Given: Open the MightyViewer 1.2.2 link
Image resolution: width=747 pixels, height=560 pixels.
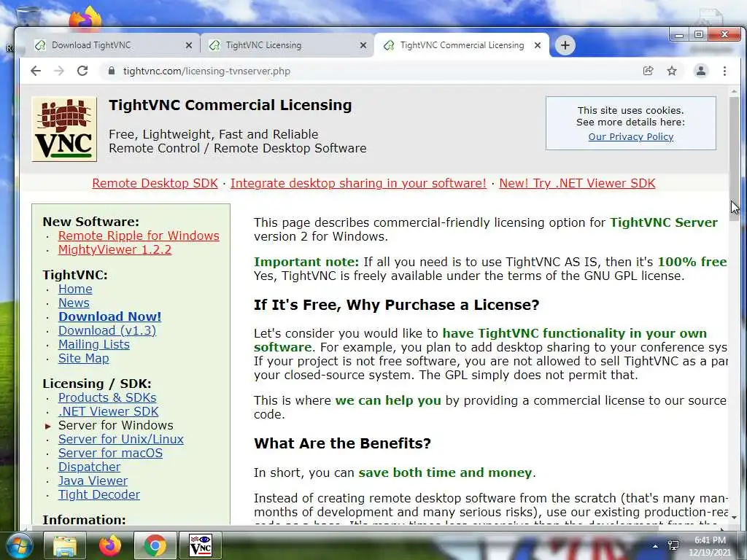Looking at the screenshot, I should (115, 249).
